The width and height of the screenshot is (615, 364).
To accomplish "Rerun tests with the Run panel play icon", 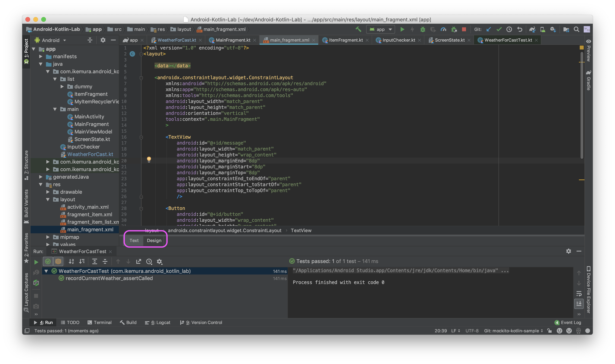I will [36, 262].
